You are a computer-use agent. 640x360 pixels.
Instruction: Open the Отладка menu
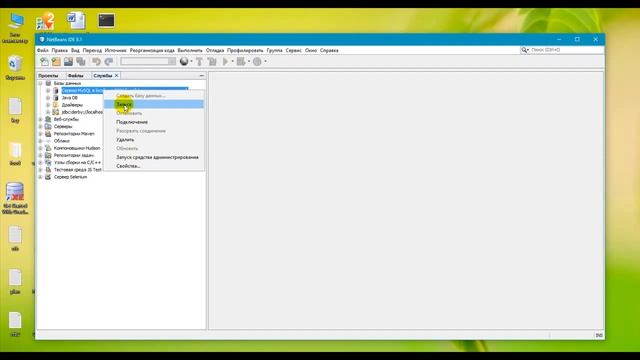[x=215, y=50]
